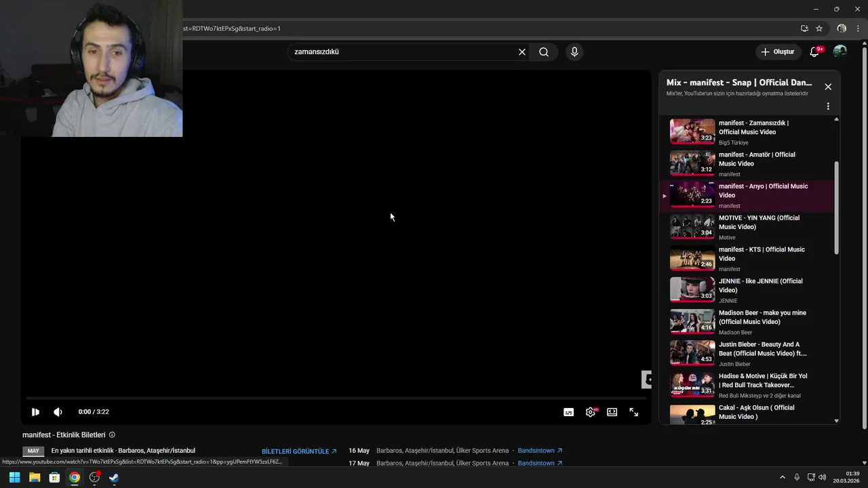Clear the search box text
This screenshot has height=488, width=868.
click(522, 52)
